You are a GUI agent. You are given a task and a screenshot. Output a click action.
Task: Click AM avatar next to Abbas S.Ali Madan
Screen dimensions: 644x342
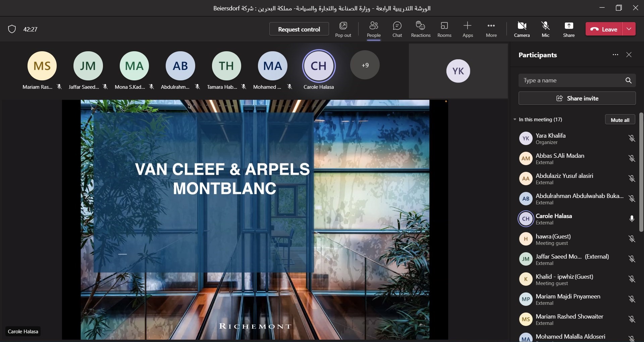[x=526, y=158]
